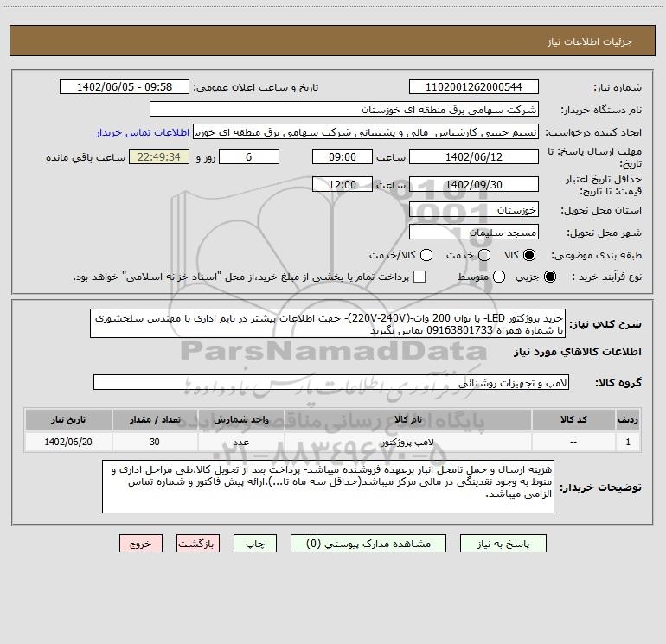Click the need number field 1102001262000544

(x=474, y=86)
